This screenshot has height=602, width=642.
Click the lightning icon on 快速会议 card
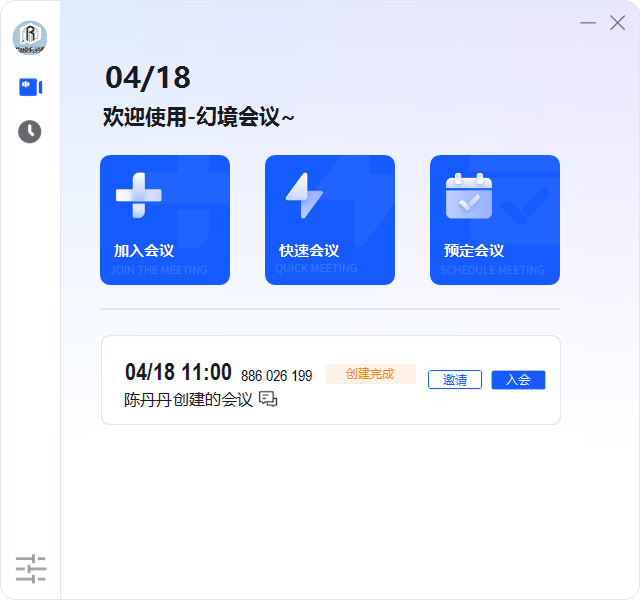(x=303, y=195)
